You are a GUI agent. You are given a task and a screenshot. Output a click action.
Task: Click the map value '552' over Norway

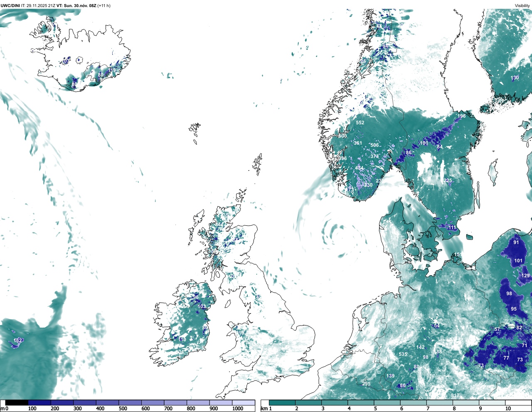pos(360,123)
